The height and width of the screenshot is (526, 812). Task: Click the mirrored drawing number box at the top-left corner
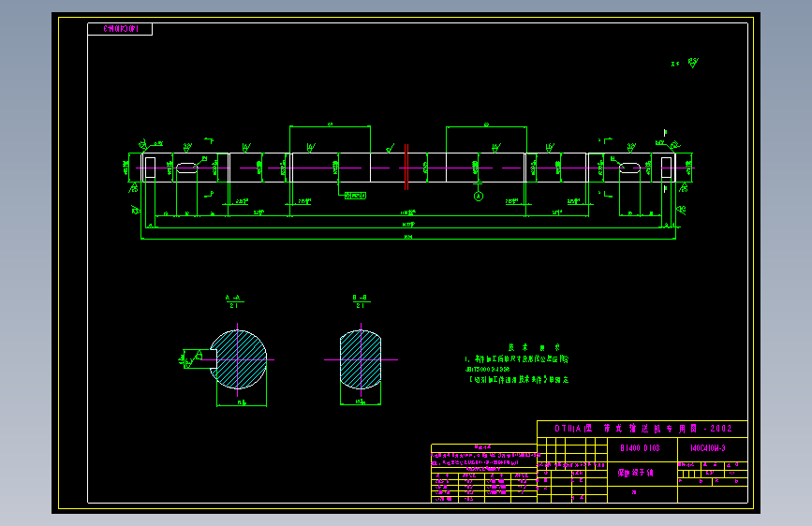pyautogui.click(x=120, y=29)
